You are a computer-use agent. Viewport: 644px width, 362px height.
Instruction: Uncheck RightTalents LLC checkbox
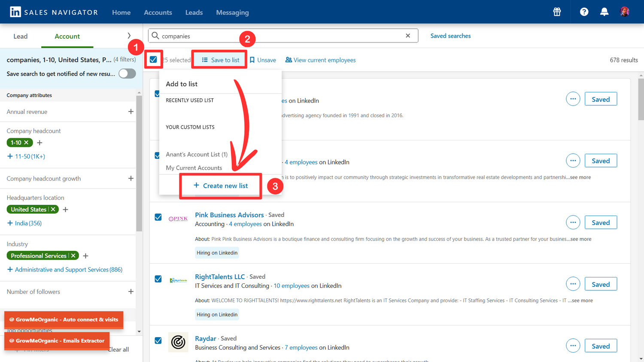coord(158,279)
